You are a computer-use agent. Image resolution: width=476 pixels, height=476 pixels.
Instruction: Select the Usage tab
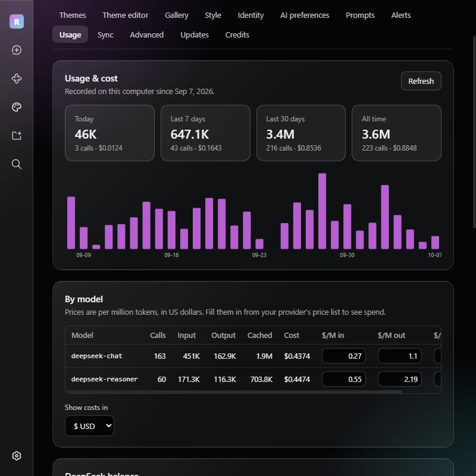pos(70,35)
